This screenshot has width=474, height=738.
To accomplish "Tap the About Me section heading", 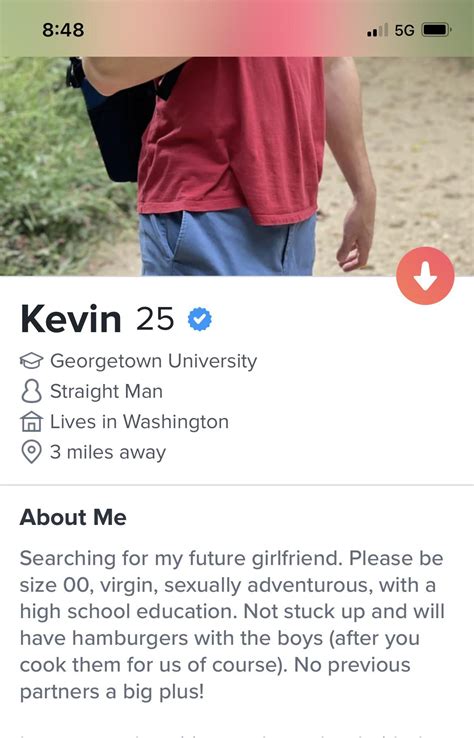I will [x=73, y=517].
